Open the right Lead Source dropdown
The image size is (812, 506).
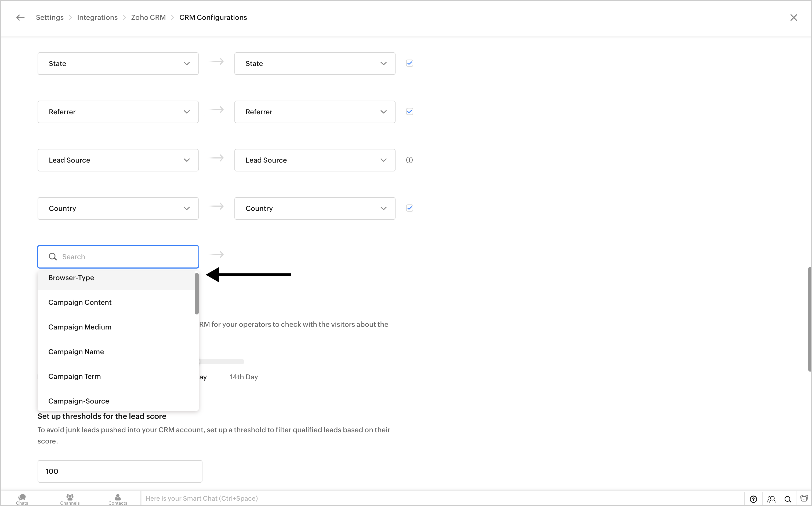[x=314, y=160]
